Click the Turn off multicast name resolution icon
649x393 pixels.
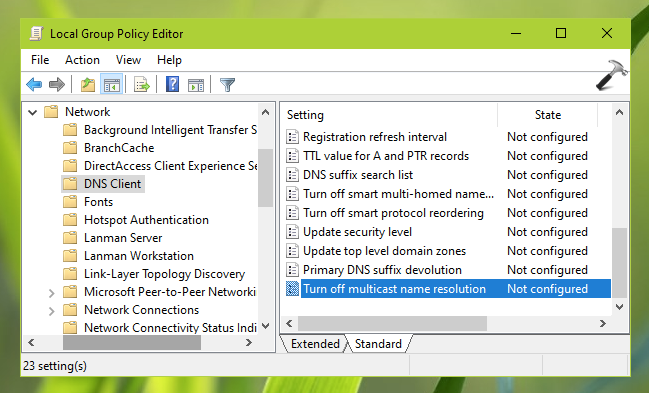(x=292, y=289)
